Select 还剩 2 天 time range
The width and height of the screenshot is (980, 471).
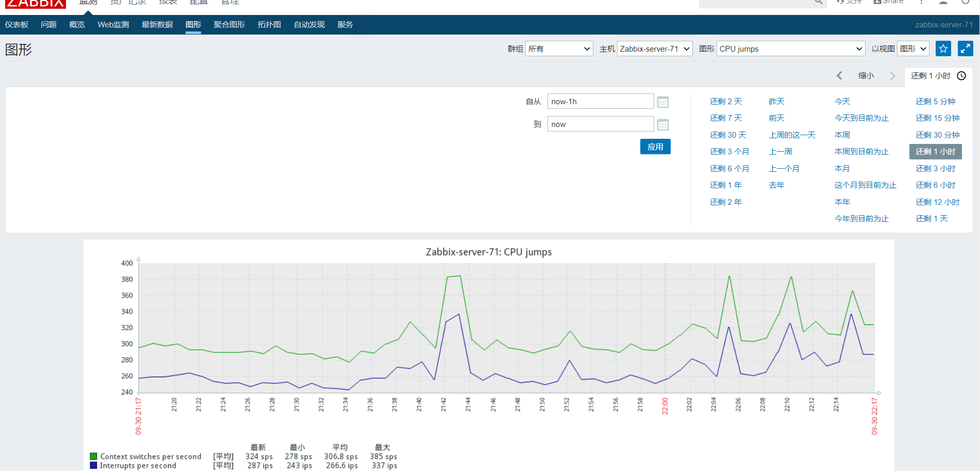[x=726, y=102]
